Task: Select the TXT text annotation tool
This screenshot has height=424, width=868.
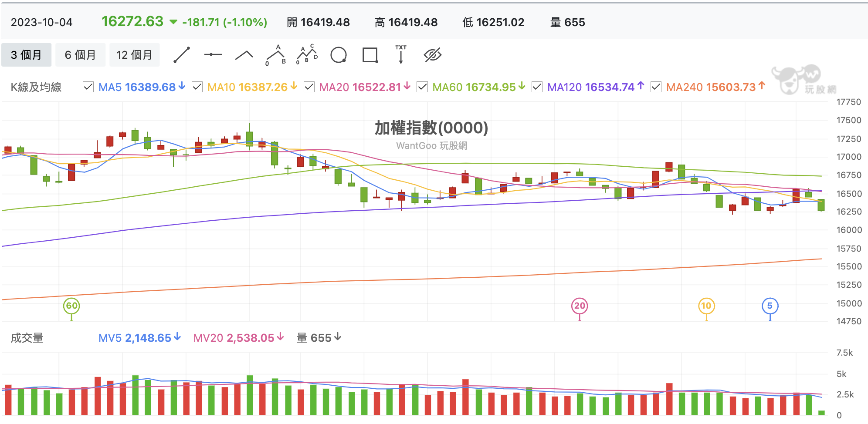Action: click(x=401, y=54)
